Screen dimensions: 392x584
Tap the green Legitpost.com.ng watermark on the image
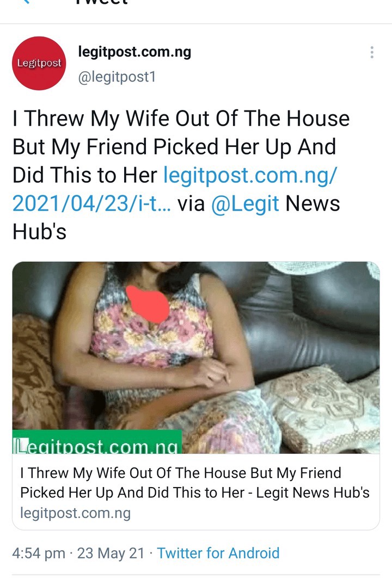(97, 442)
